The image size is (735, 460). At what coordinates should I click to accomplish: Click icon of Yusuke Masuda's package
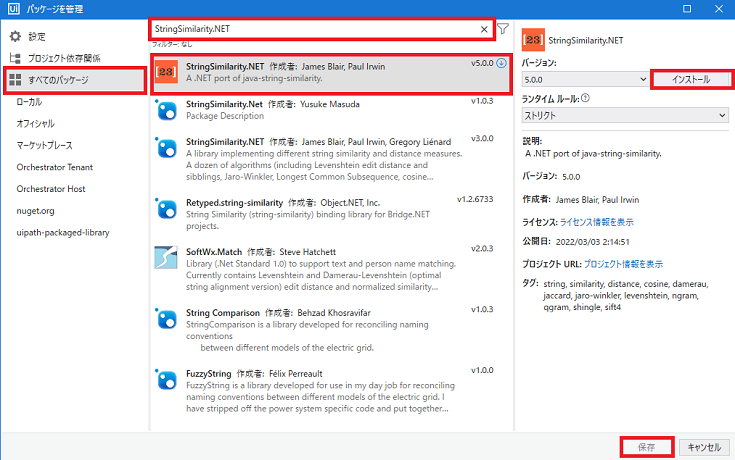pyautogui.click(x=166, y=111)
